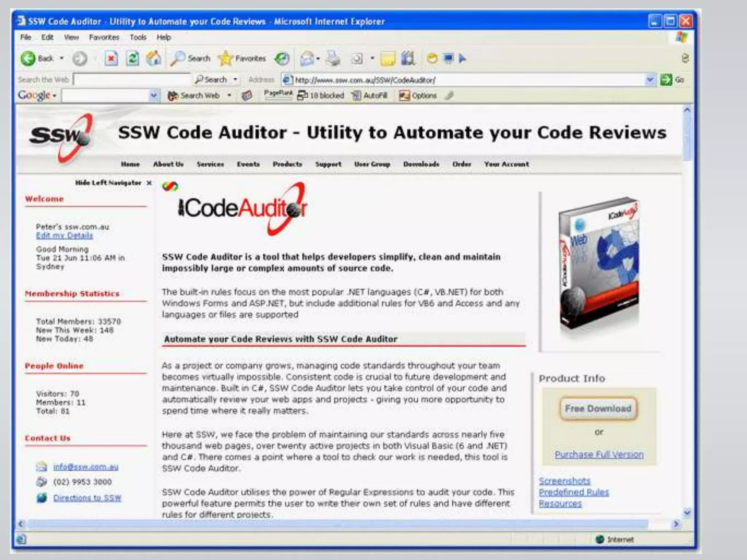The image size is (747, 560).
Task: Open the Purchase Full Version link
Action: 599,455
